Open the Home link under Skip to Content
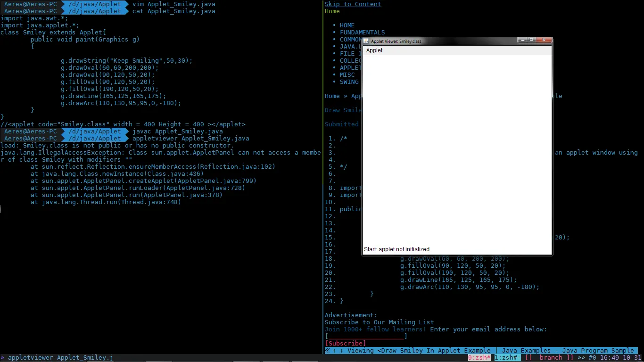Viewport: 644px width, 362px height. [332, 11]
